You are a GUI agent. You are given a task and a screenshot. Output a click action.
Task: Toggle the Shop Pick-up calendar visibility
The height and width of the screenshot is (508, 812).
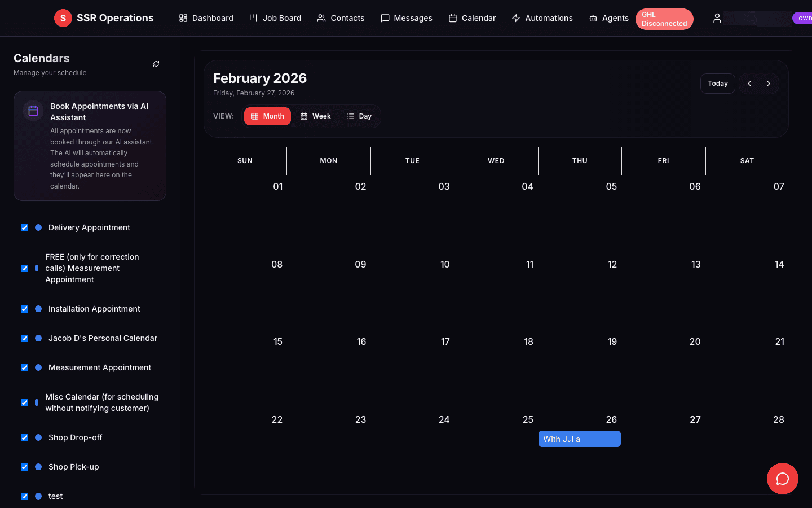point(24,467)
